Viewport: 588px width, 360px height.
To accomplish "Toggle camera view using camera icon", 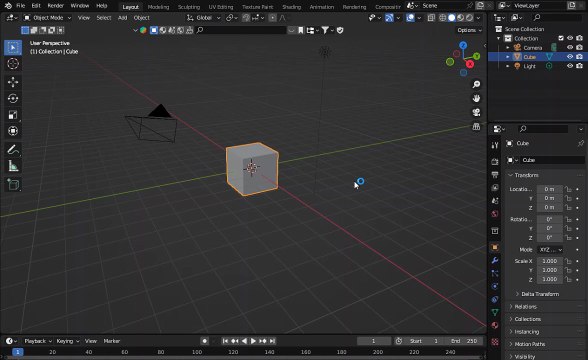I will [476, 112].
